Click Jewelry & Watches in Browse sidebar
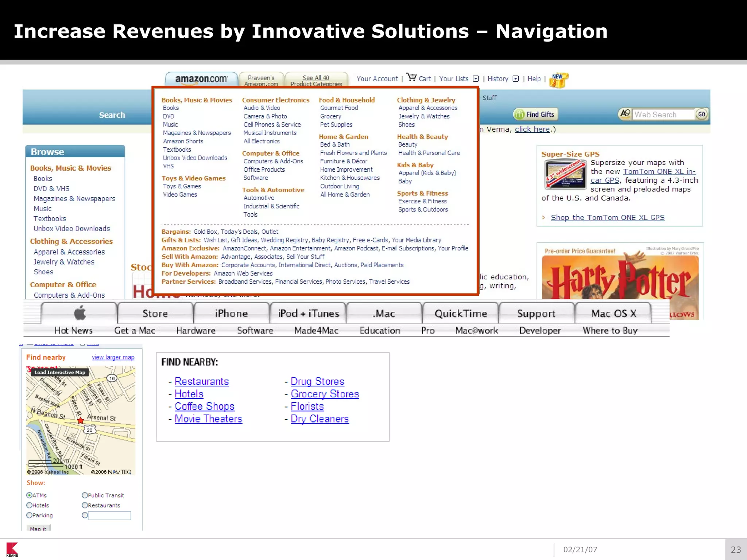The image size is (747, 560). (64, 262)
